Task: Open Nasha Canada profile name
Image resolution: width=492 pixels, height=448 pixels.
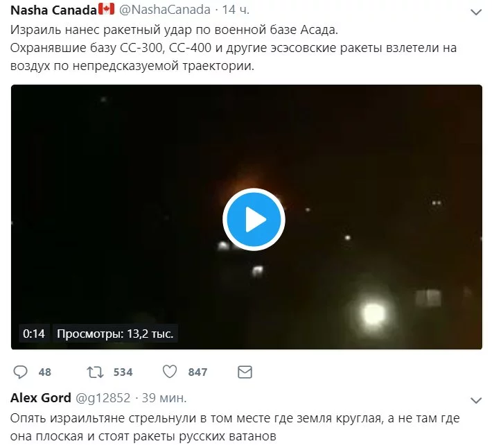Action: [x=53, y=10]
